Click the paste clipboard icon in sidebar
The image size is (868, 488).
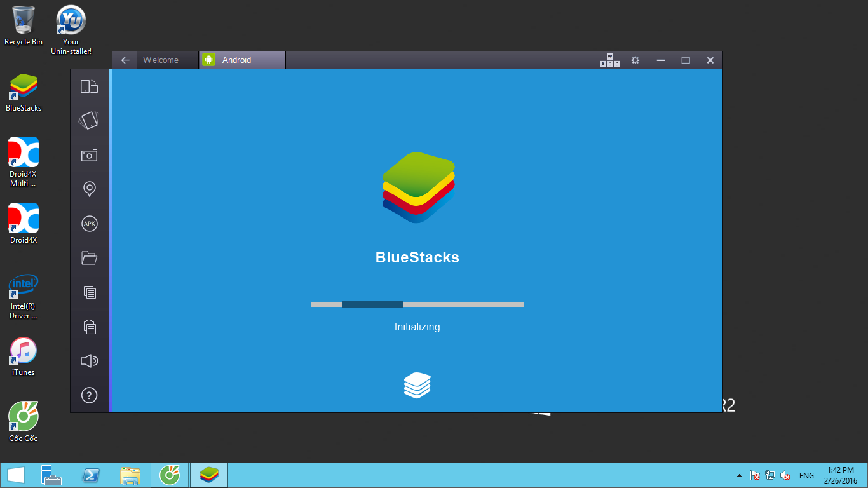90,327
